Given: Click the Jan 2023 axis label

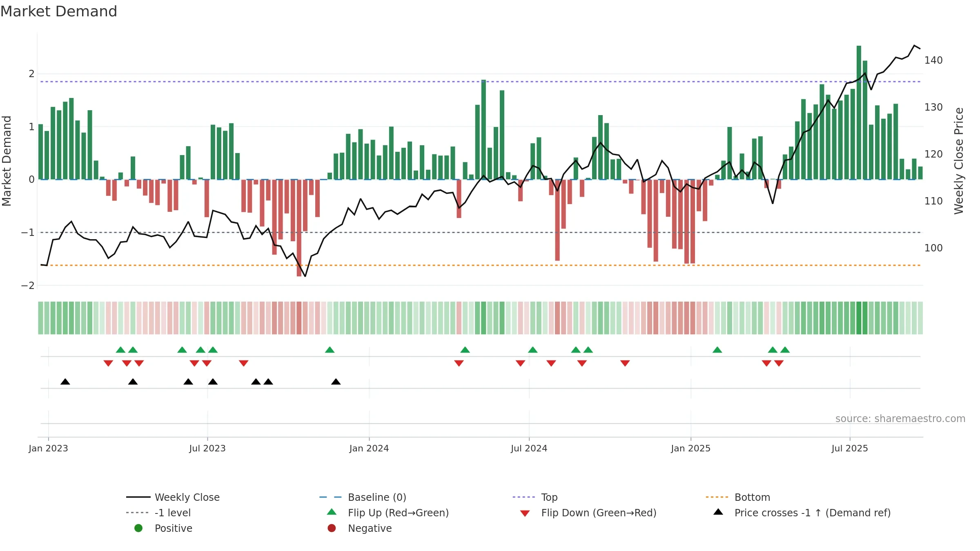Looking at the screenshot, I should coord(48,449).
